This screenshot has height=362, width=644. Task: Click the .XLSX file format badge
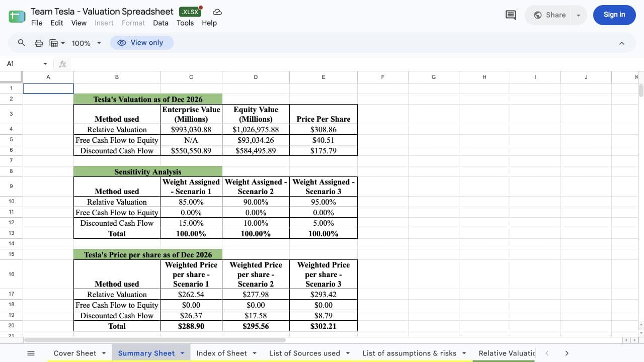pos(190,12)
